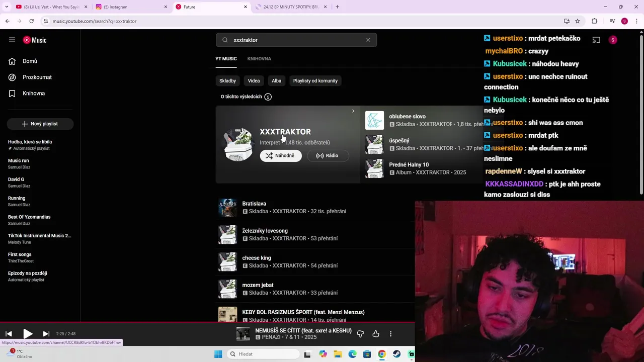The image size is (644, 362).
Task: Like the NEMUSÍŠ SE CÍTIT track
Action: (376, 334)
